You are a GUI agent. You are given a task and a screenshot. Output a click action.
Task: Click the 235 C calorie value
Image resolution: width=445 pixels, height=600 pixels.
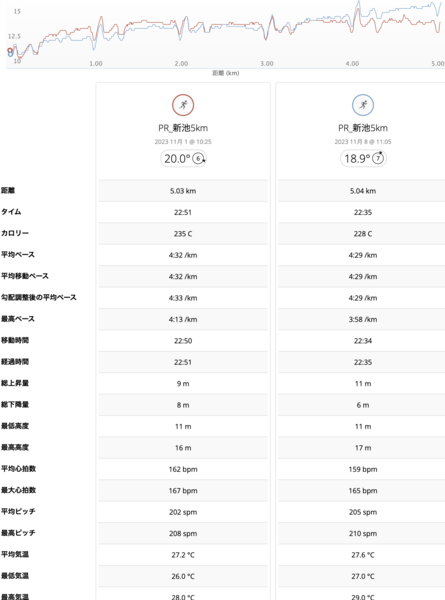coord(183,234)
